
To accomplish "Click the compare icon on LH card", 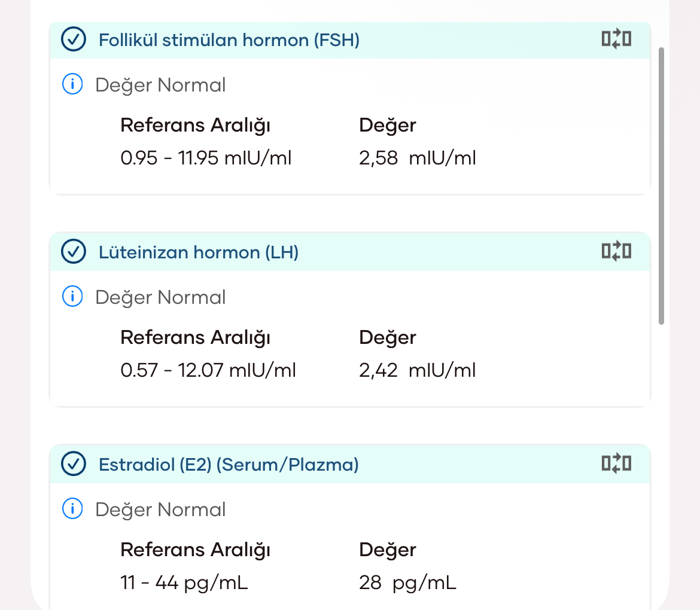I will (616, 251).
